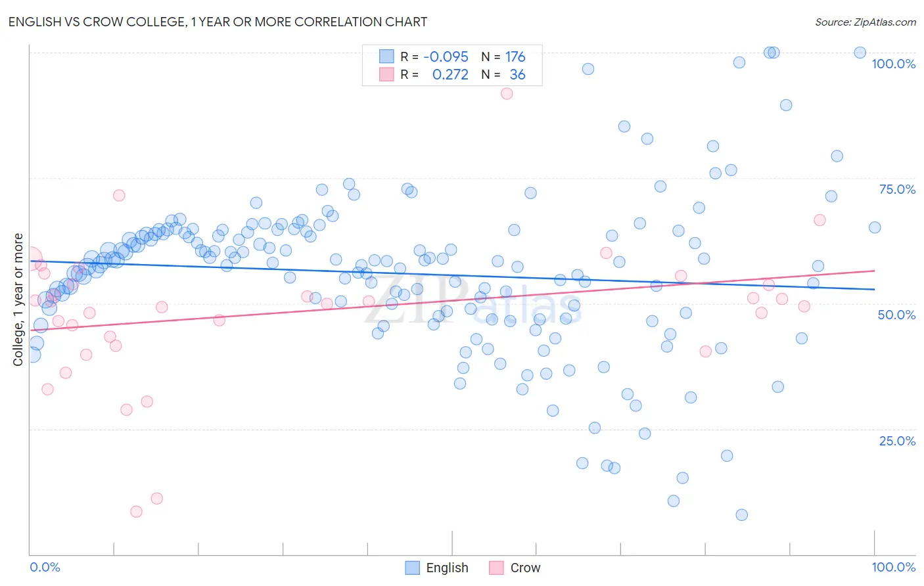The image size is (924, 586).
Task: Select the English legend label
Action: 447,568
